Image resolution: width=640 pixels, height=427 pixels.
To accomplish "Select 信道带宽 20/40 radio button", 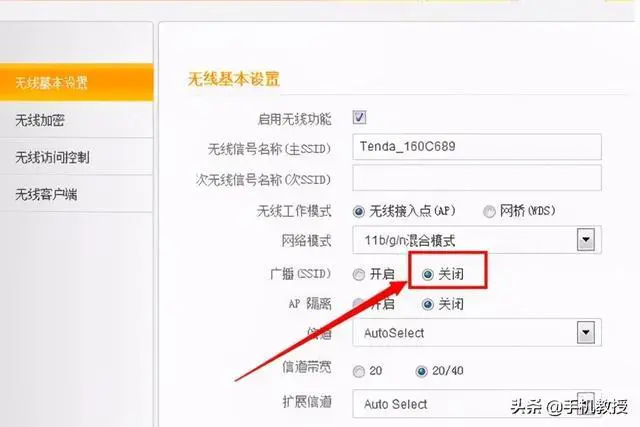I will (x=421, y=371).
